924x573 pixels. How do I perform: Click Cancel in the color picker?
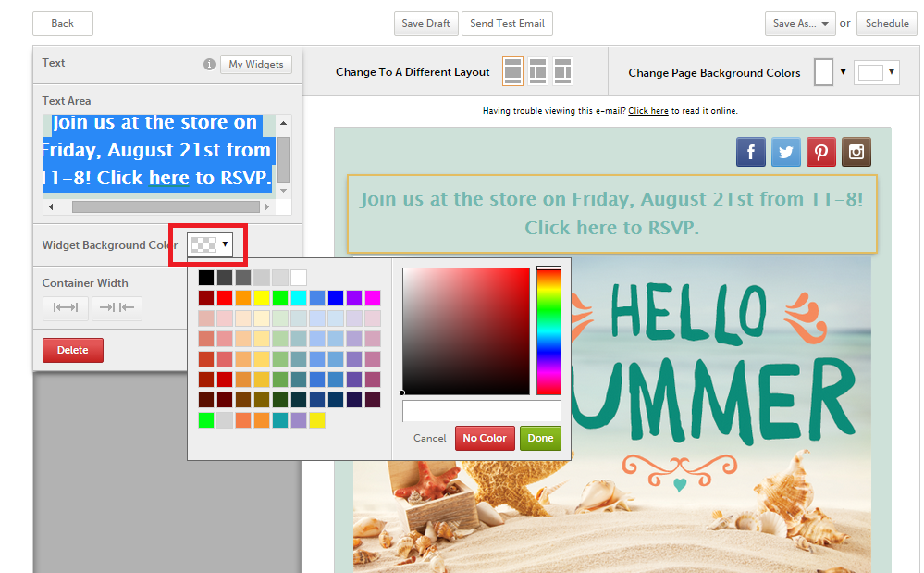click(429, 438)
